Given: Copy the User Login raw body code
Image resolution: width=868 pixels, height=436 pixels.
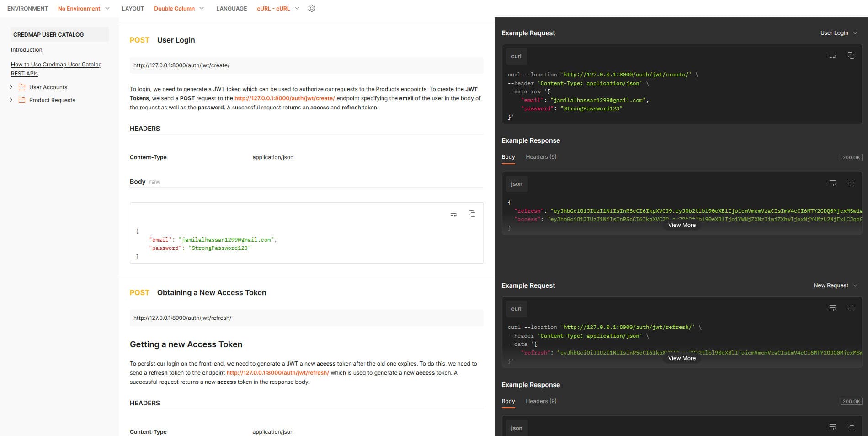Looking at the screenshot, I should coord(472,214).
